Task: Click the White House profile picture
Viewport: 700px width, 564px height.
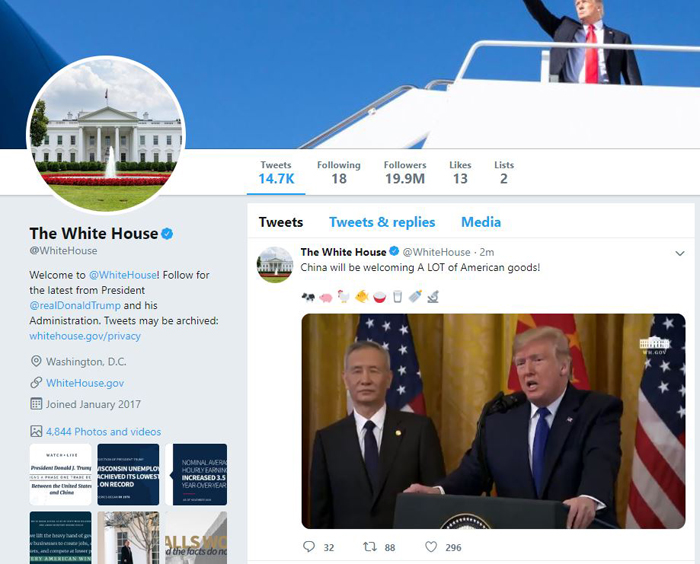Action: click(x=106, y=134)
